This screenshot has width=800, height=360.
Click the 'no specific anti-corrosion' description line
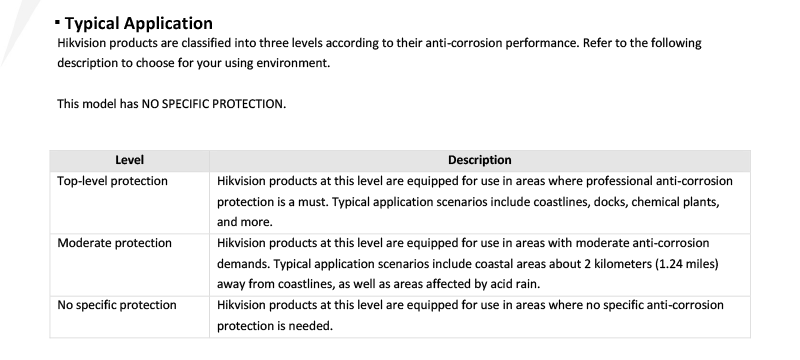coord(470,305)
